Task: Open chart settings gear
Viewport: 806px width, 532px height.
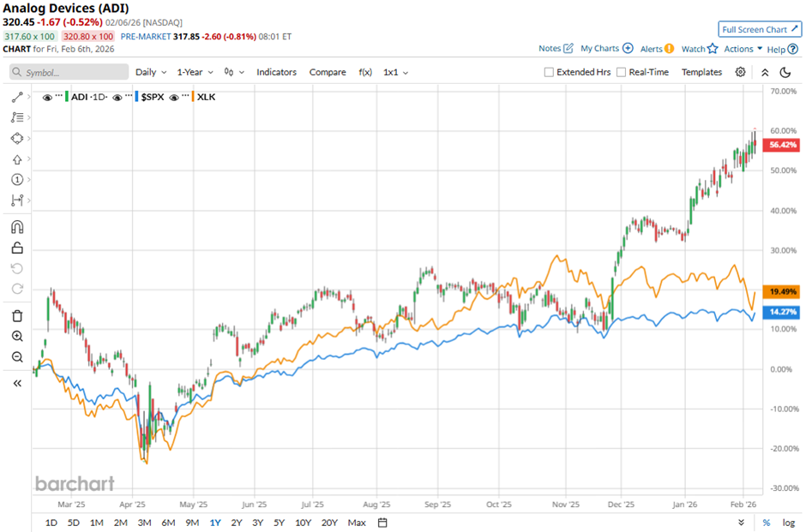Action: pyautogui.click(x=740, y=72)
